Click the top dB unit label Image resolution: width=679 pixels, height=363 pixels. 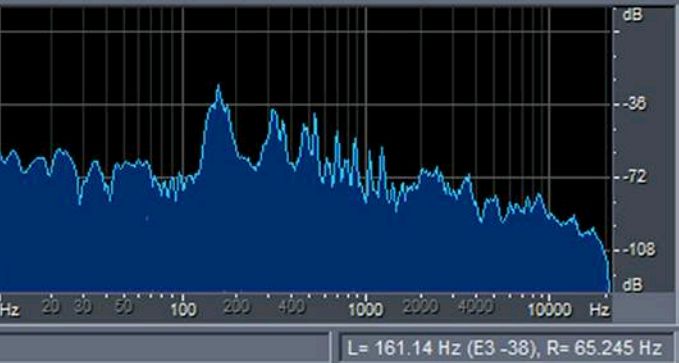click(633, 15)
